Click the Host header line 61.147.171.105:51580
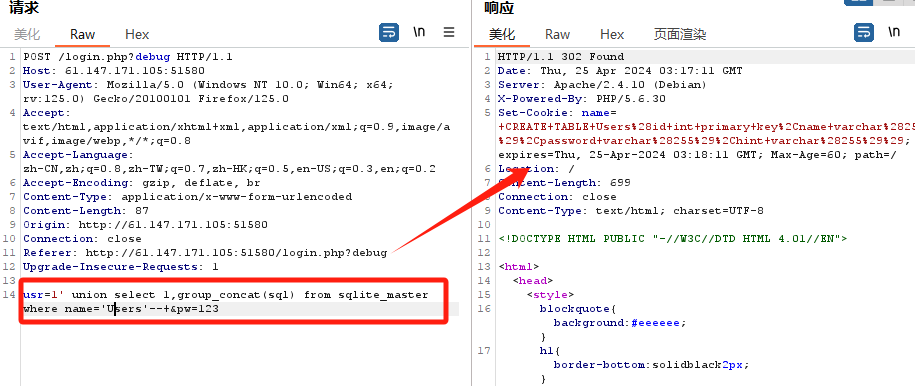This screenshot has height=386, width=915. (114, 71)
